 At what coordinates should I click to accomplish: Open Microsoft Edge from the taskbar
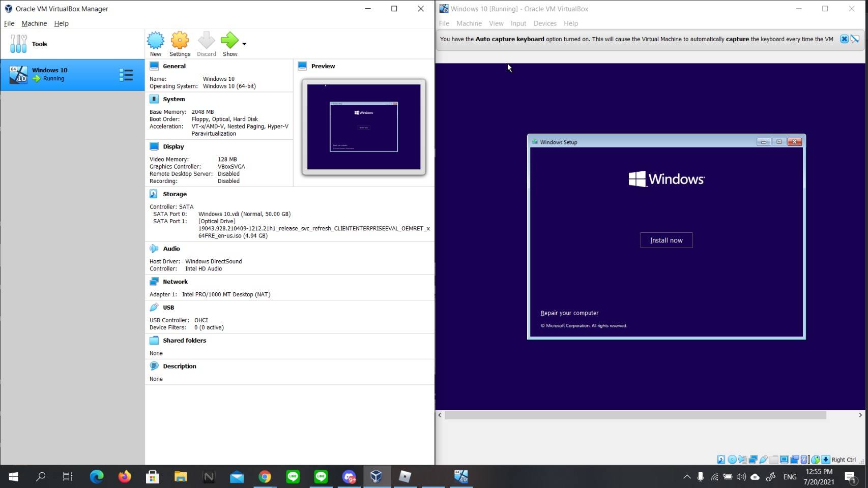[x=97, y=476]
